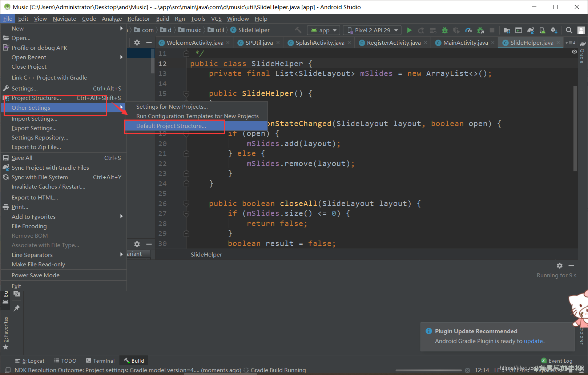
Task: Click the project panel gear icon above editor
Action: 137,43
